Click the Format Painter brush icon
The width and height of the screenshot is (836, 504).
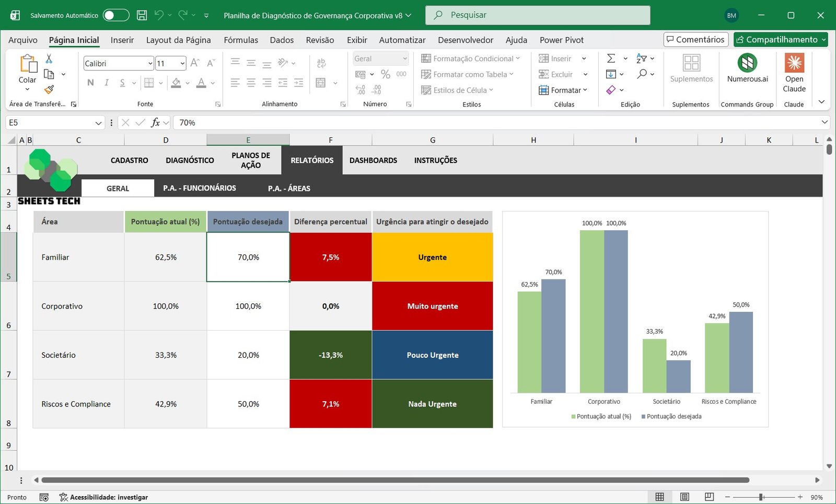point(49,90)
